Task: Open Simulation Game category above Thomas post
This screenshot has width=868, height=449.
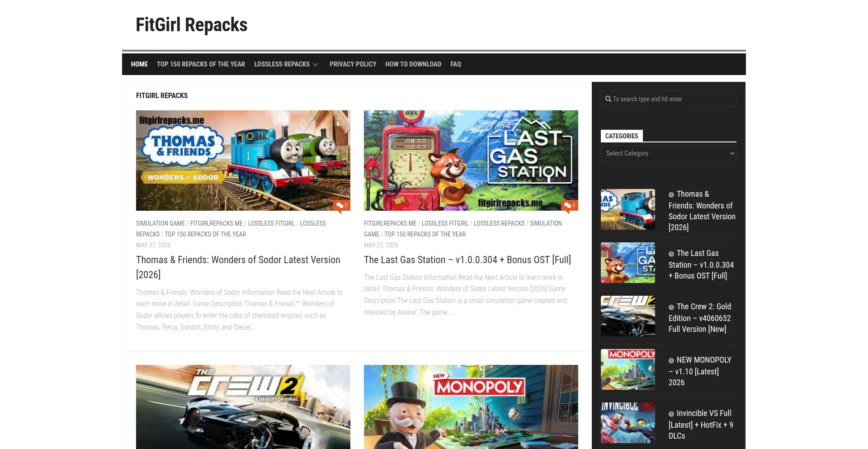Action: (x=160, y=223)
